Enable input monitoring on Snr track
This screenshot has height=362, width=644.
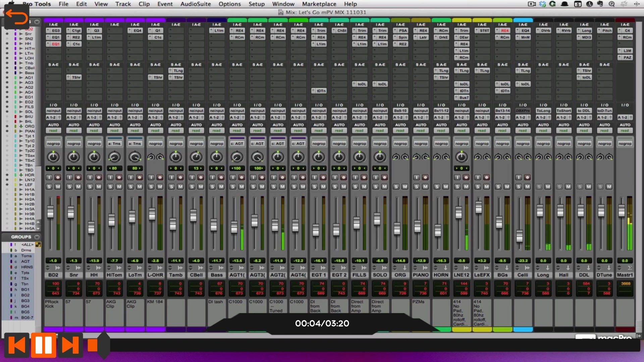(69, 177)
